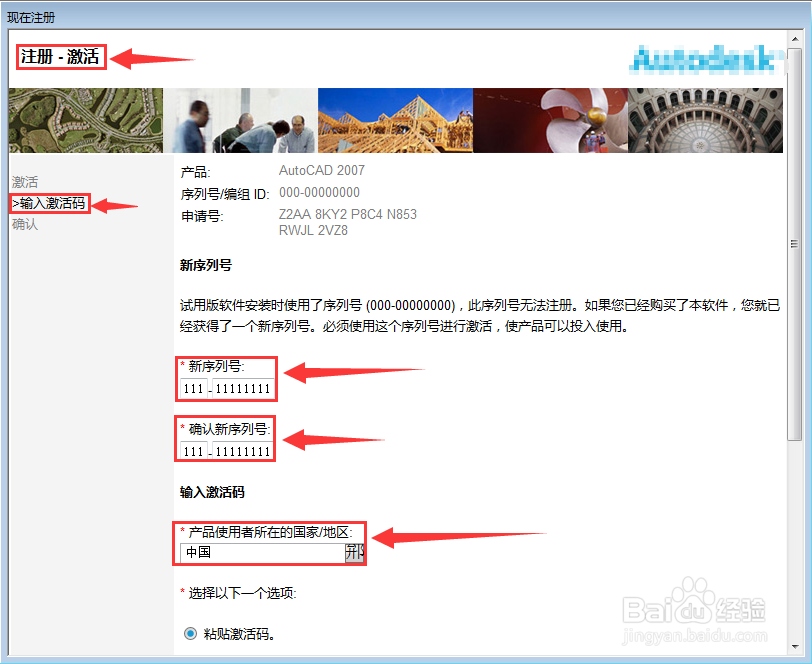Click the first new serial number field

point(194,388)
